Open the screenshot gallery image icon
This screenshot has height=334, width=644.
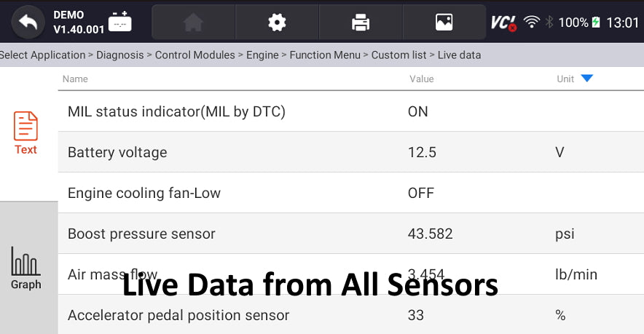444,23
